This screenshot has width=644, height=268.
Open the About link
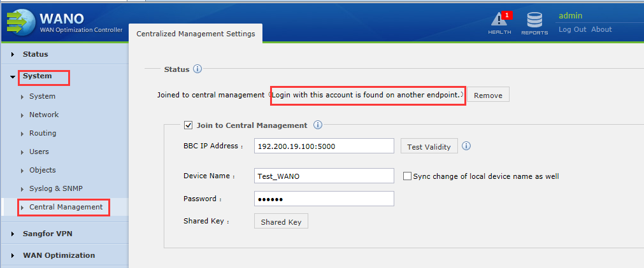click(601, 29)
